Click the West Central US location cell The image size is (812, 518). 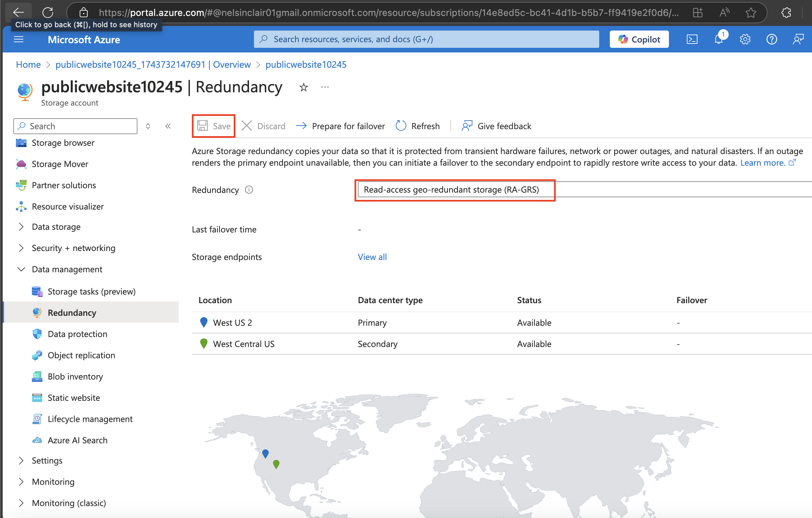point(243,344)
